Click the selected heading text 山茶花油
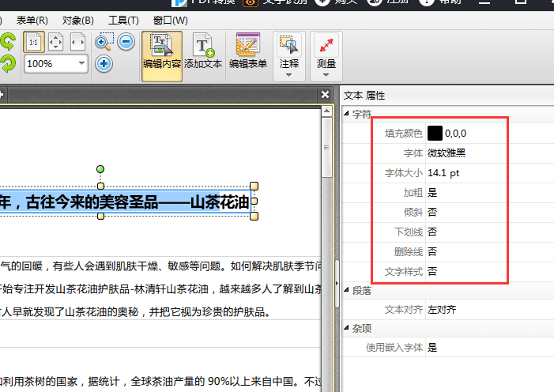 [x=220, y=202]
